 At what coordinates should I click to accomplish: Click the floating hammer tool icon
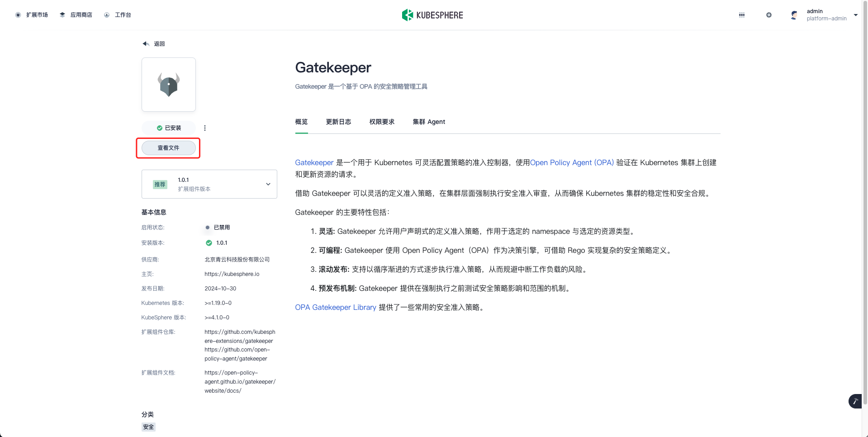click(855, 401)
